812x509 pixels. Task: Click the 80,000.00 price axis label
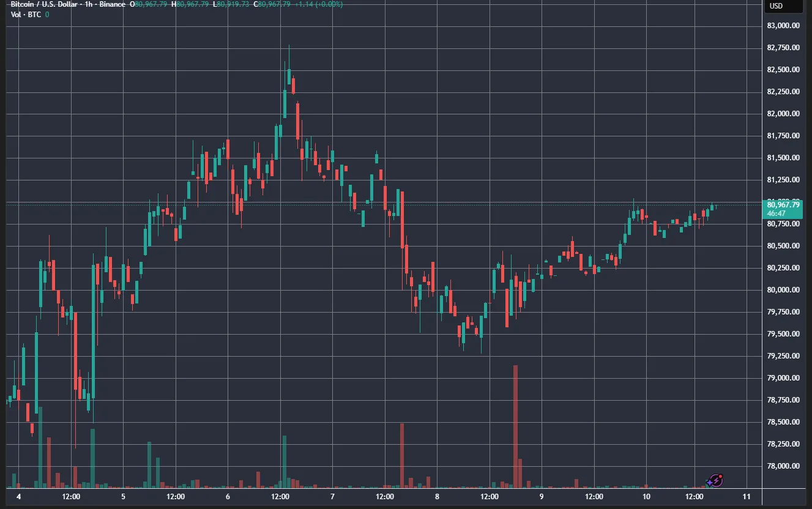[783, 290]
